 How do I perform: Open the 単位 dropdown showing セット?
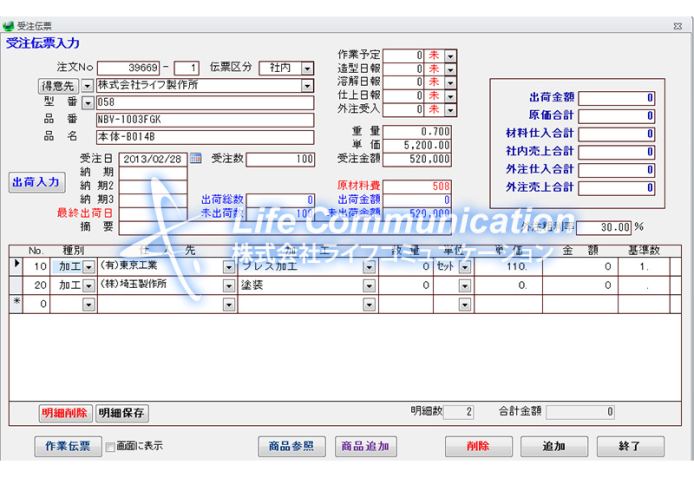(x=464, y=267)
